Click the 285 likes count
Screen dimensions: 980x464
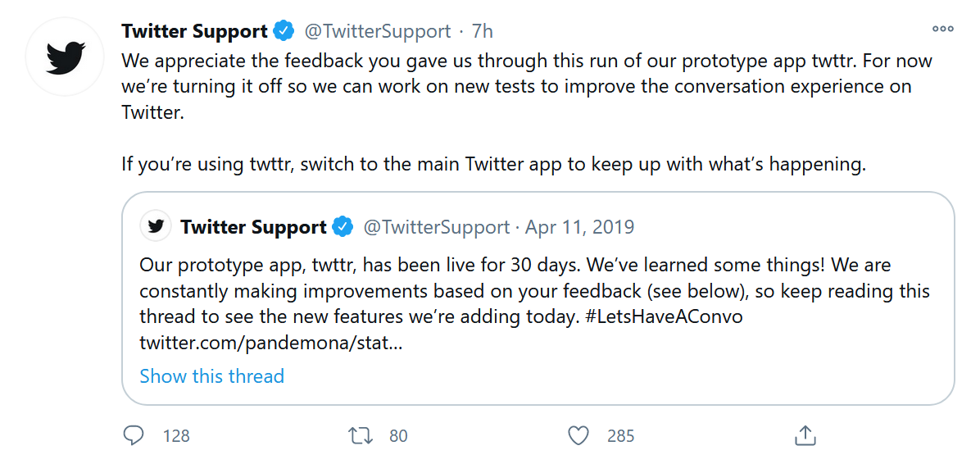click(x=621, y=436)
